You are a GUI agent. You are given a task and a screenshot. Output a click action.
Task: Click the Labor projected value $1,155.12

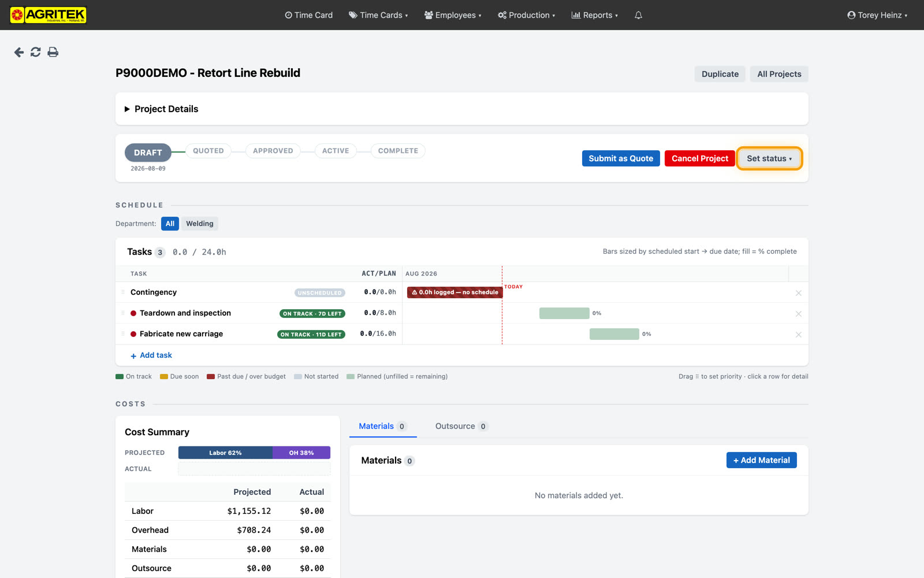pos(249,511)
